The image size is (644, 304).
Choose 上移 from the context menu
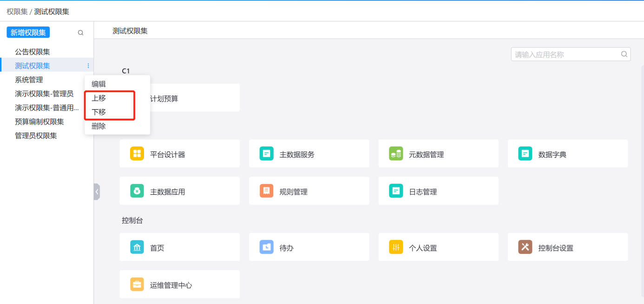pos(99,98)
